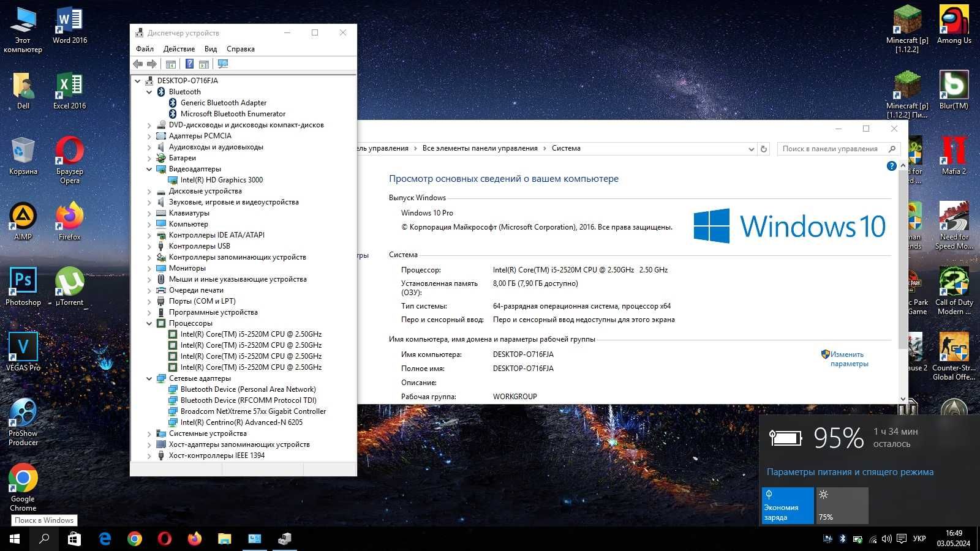Select the ProShow Producer desktop icon
Viewport: 980px width, 551px height.
pyautogui.click(x=23, y=422)
